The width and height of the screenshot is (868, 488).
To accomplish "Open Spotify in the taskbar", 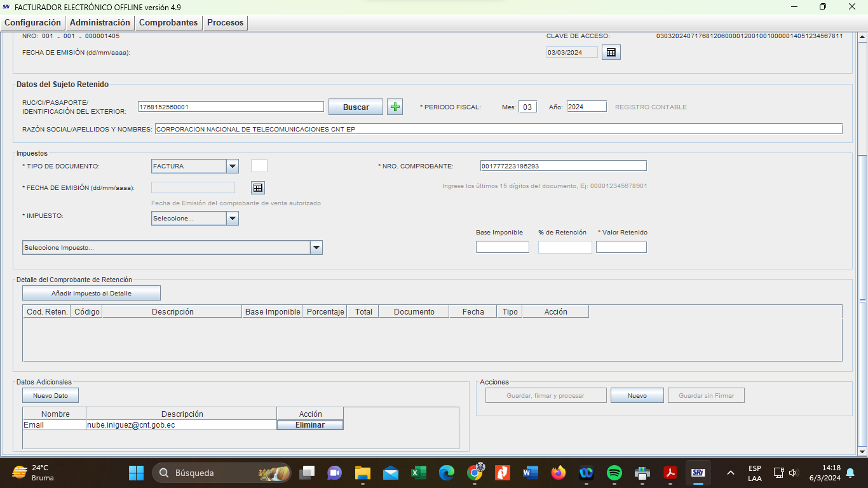I will [x=614, y=473].
